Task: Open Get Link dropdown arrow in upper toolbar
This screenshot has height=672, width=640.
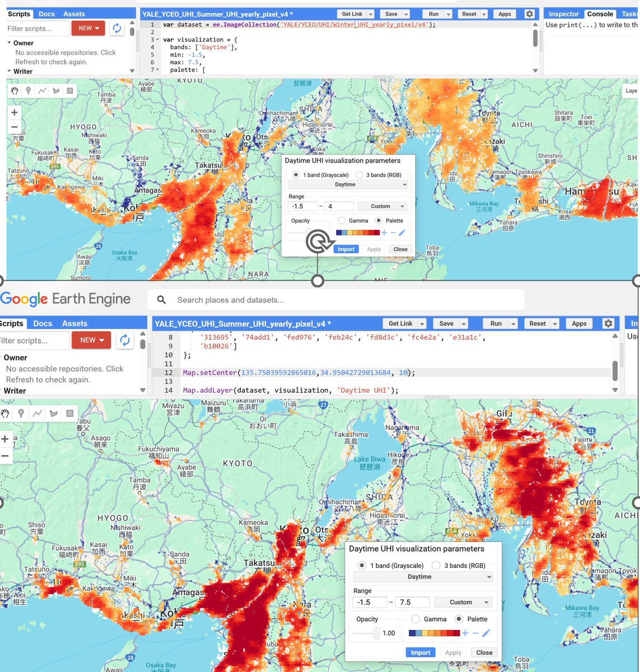Action: coord(370,14)
